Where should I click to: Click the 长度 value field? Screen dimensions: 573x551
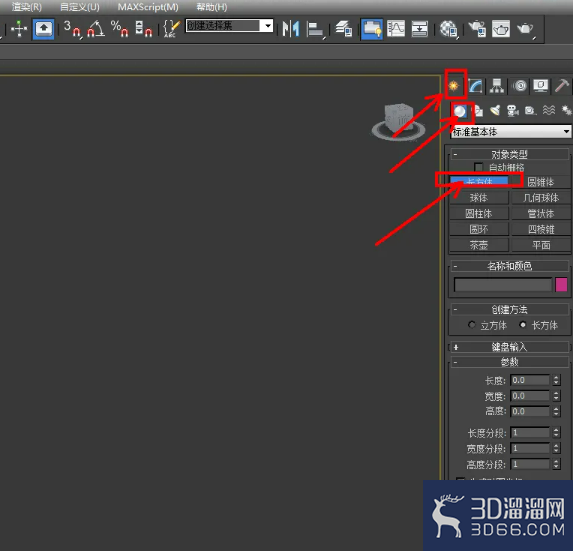click(x=530, y=380)
